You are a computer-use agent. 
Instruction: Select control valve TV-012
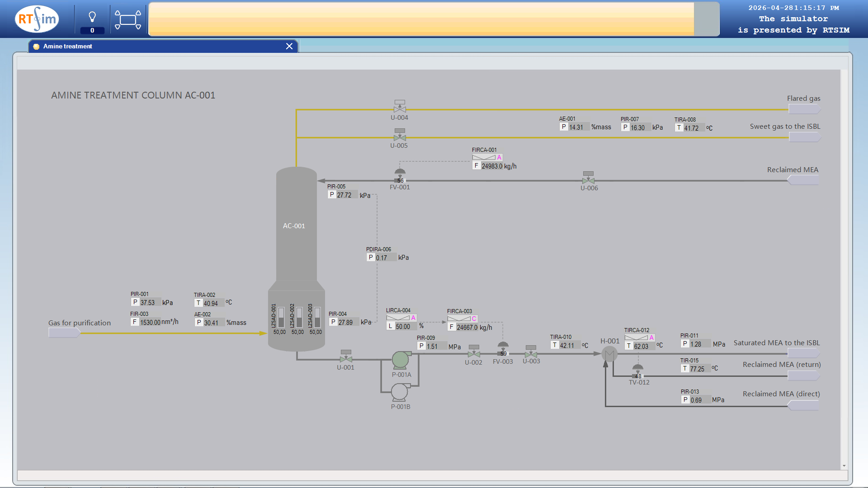(637, 371)
